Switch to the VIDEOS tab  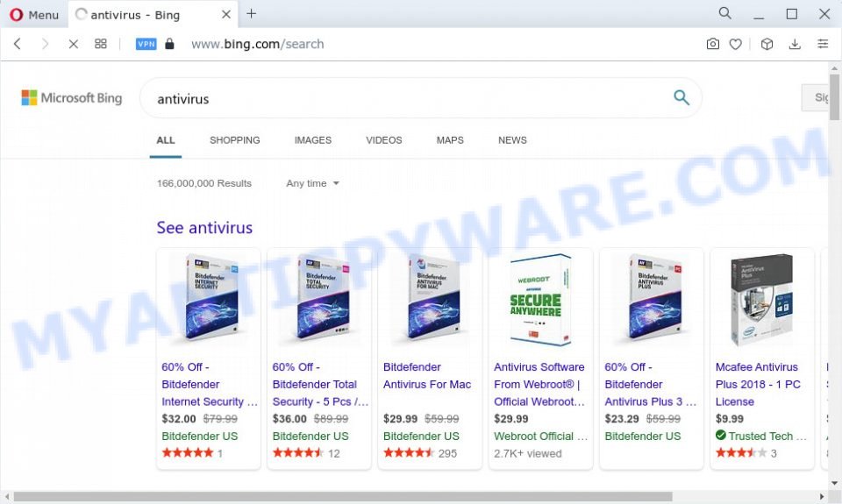(384, 140)
